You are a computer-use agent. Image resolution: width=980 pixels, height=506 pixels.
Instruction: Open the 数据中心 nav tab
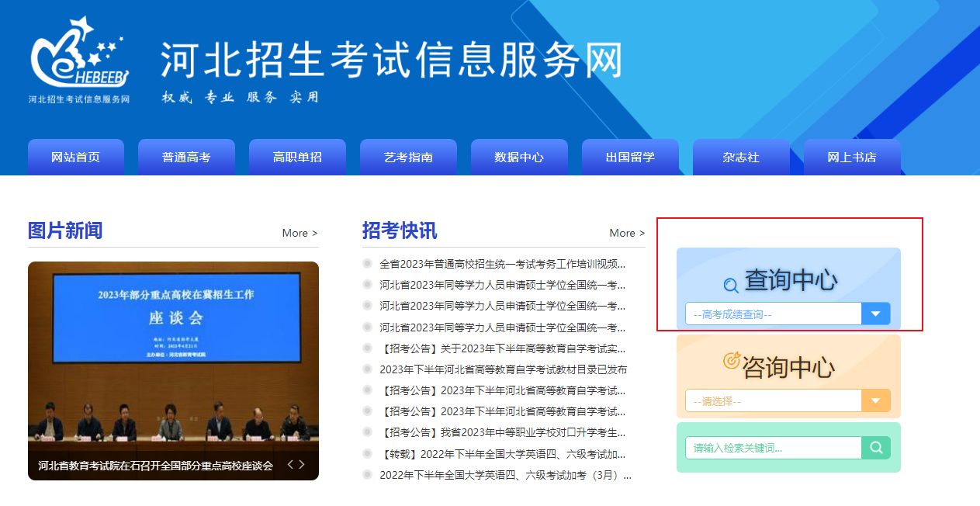click(519, 157)
